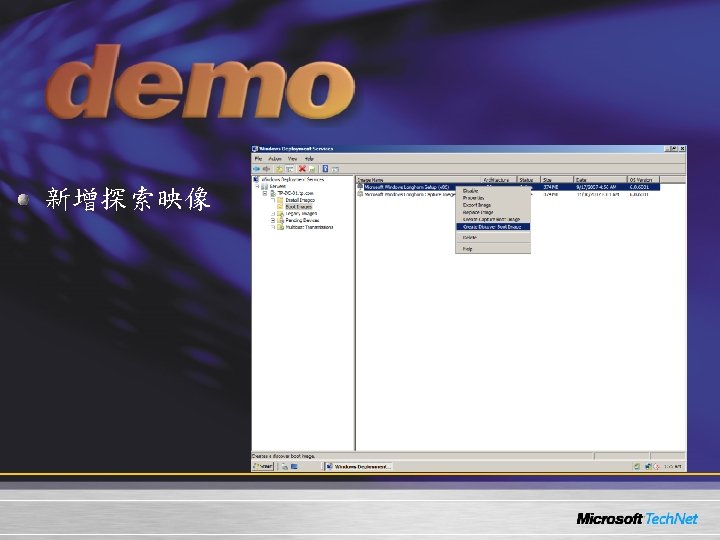Click the green system tray icon
The image size is (720, 540).
637,467
